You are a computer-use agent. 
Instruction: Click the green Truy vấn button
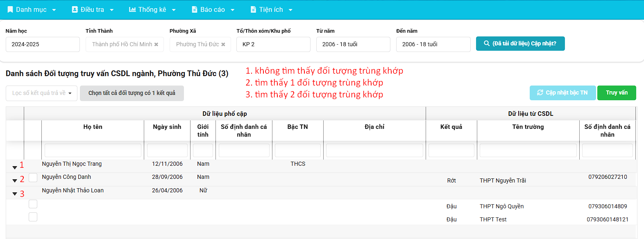coord(616,93)
